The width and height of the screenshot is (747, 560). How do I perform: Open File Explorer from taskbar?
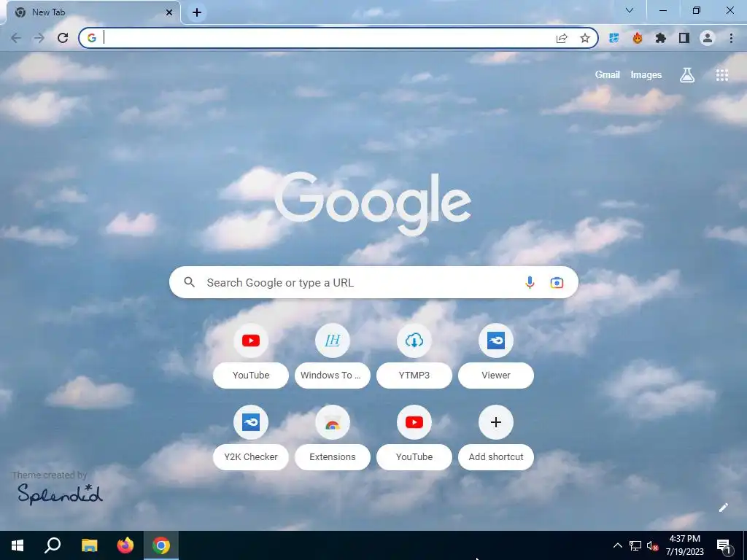(89, 545)
